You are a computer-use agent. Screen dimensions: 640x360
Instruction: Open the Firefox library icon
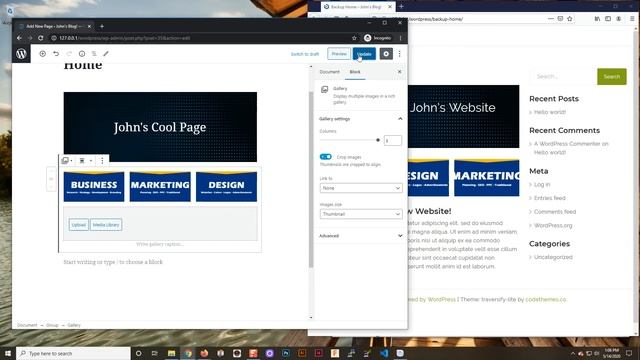597,19
